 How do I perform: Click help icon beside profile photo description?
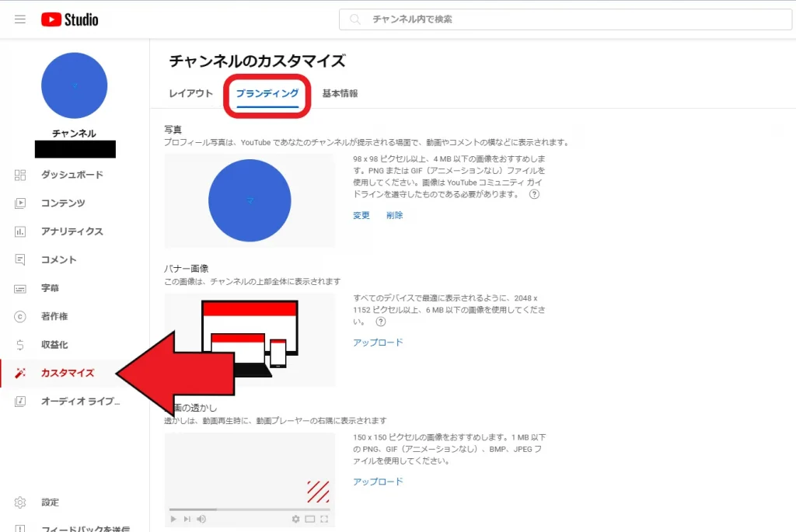pos(534,194)
